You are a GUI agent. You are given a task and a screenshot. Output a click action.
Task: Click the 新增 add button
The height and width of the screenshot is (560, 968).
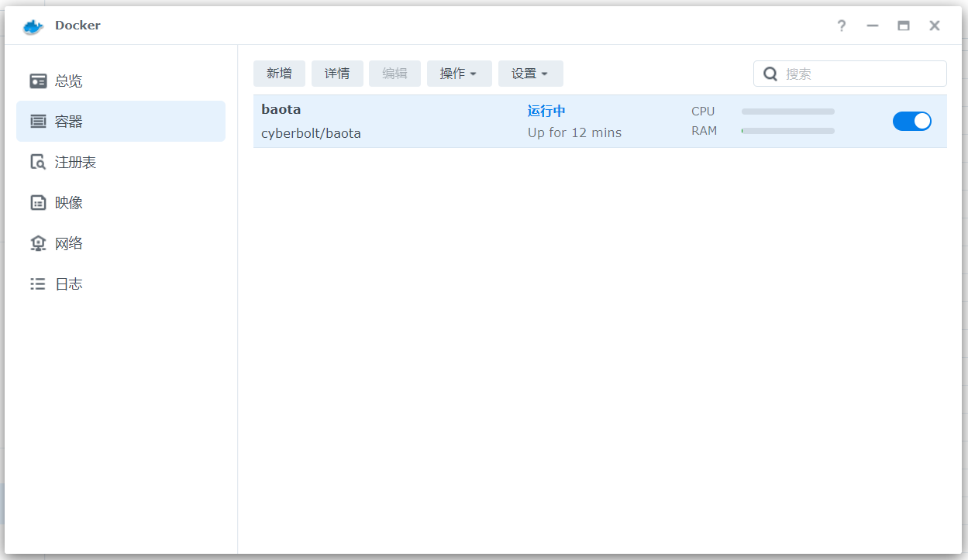pyautogui.click(x=279, y=73)
